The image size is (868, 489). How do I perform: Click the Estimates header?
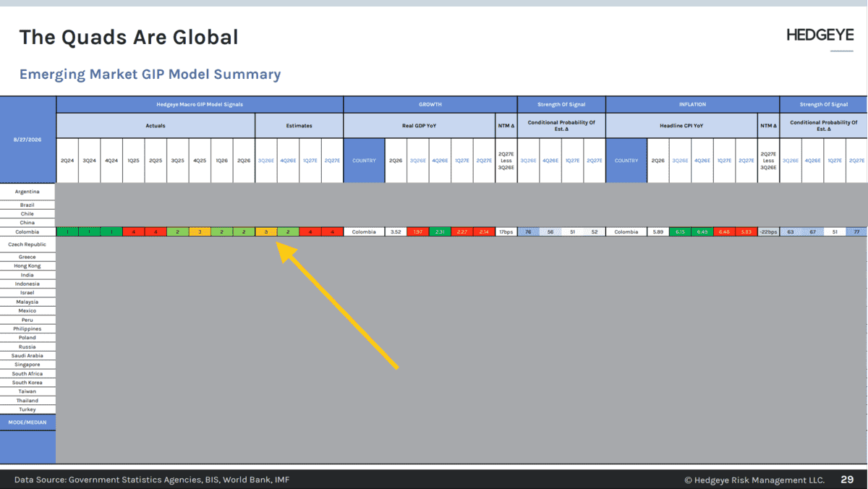[x=299, y=125]
